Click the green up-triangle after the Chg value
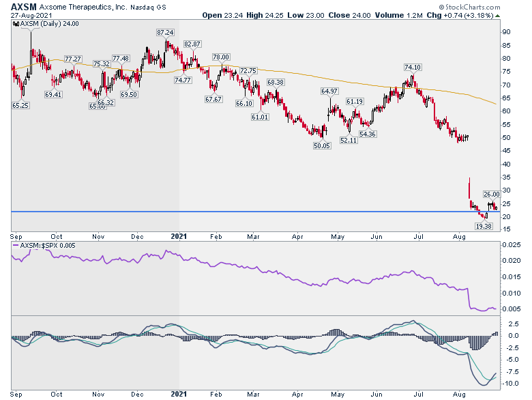This screenshot has width=532, height=400. [x=497, y=16]
